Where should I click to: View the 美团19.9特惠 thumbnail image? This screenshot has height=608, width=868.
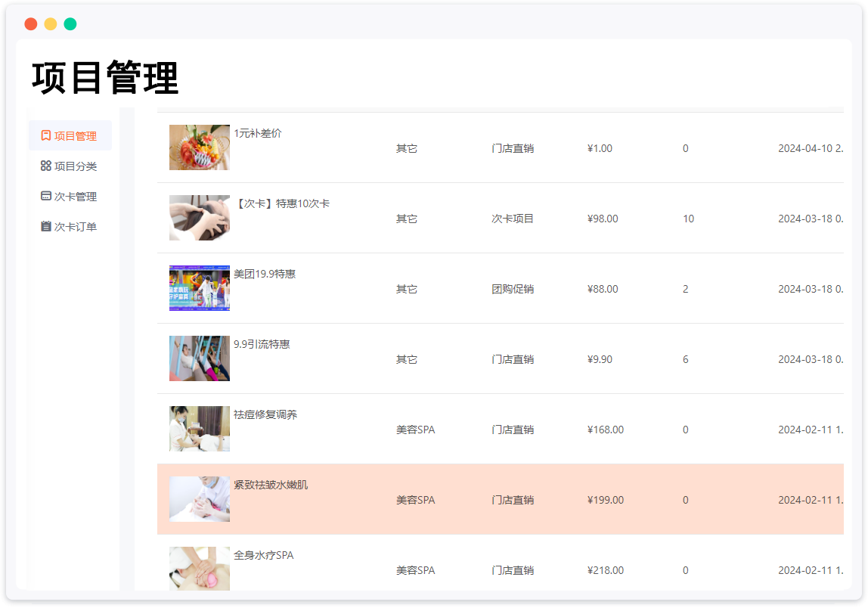pos(200,288)
